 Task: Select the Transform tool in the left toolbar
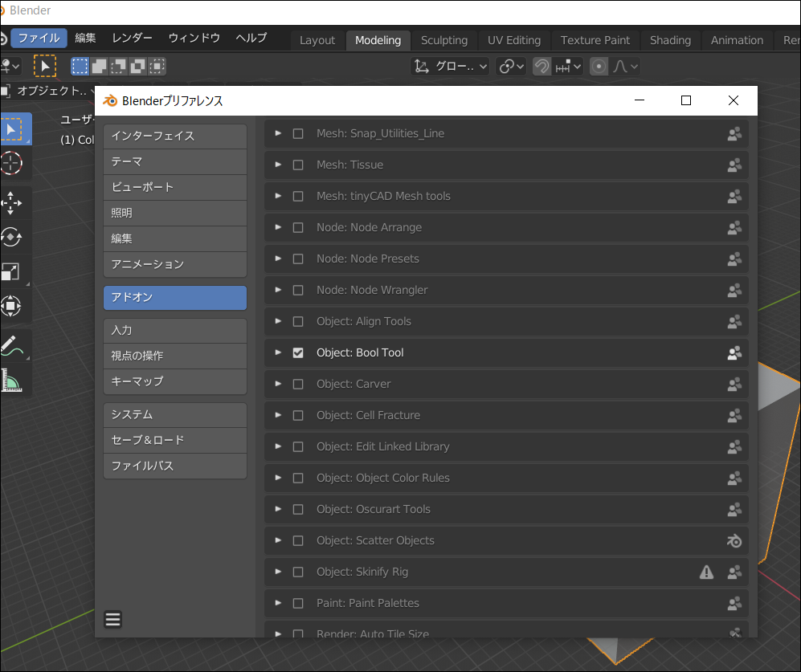point(11,306)
